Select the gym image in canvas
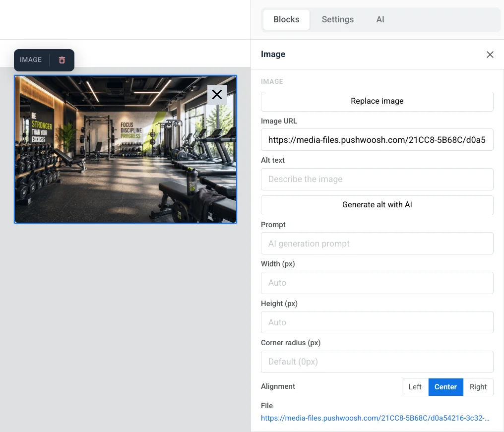504x432 pixels. coord(126,149)
